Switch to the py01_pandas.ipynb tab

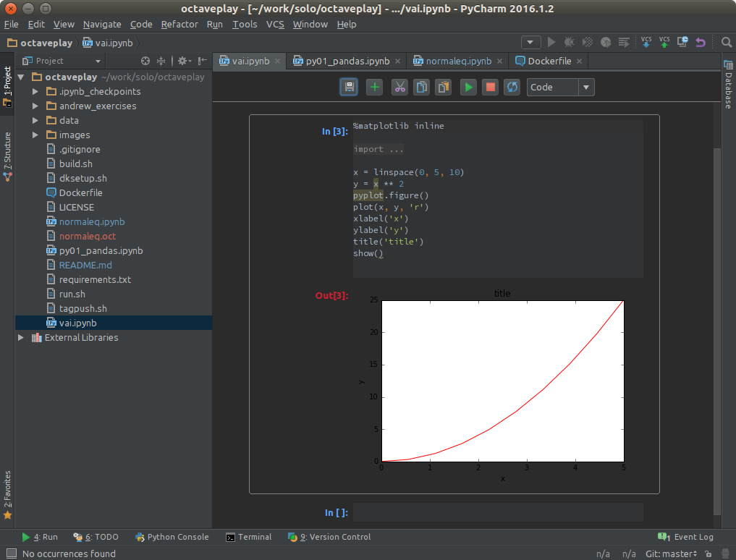[x=347, y=61]
